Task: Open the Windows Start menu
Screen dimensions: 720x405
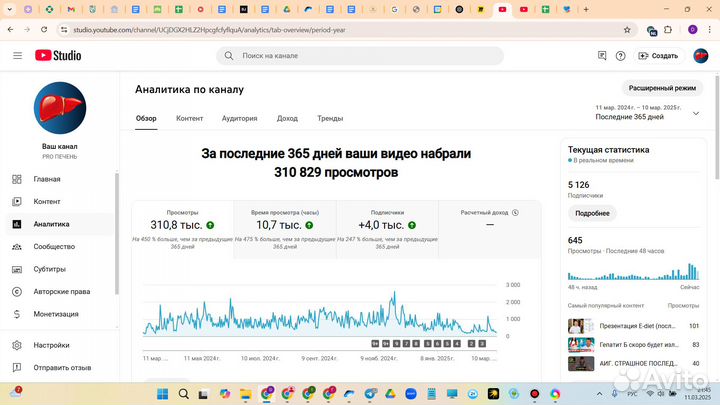Action: [163, 394]
